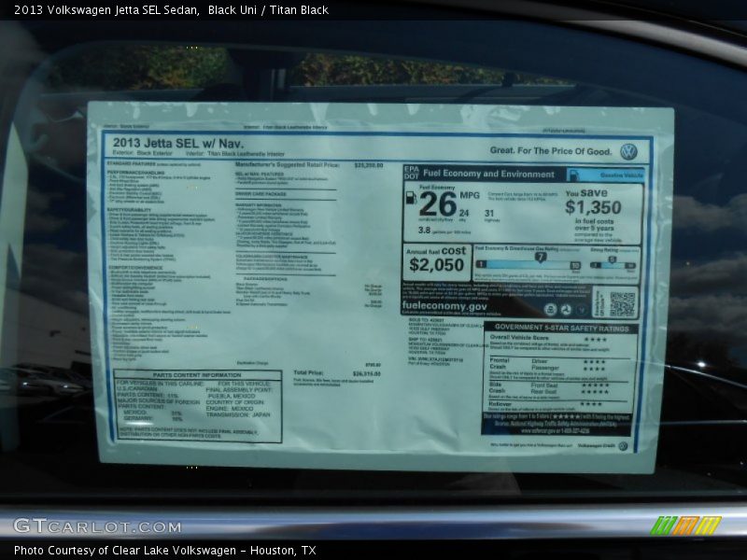Click the 'Great. For The Price Of Good.' slogan

[x=551, y=151]
